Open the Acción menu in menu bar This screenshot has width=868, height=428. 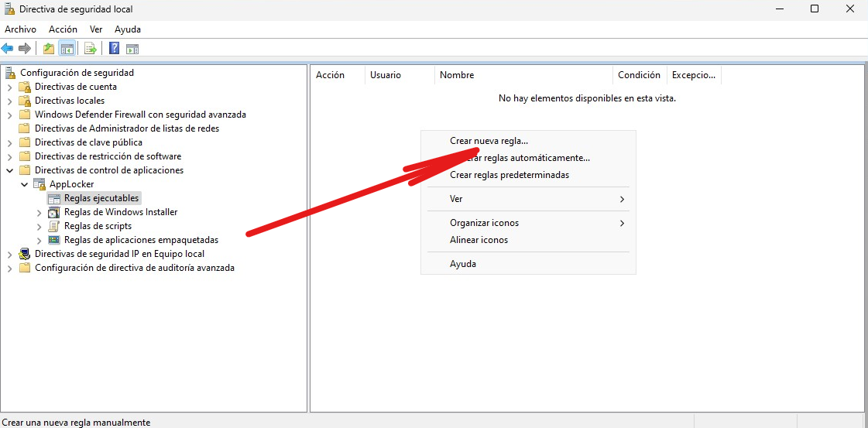63,29
